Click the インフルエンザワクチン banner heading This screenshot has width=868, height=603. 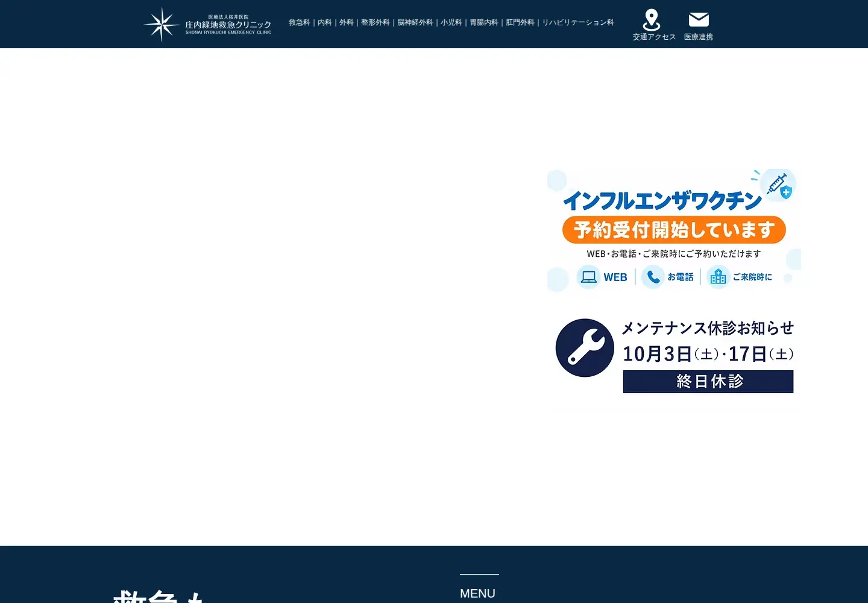662,201
